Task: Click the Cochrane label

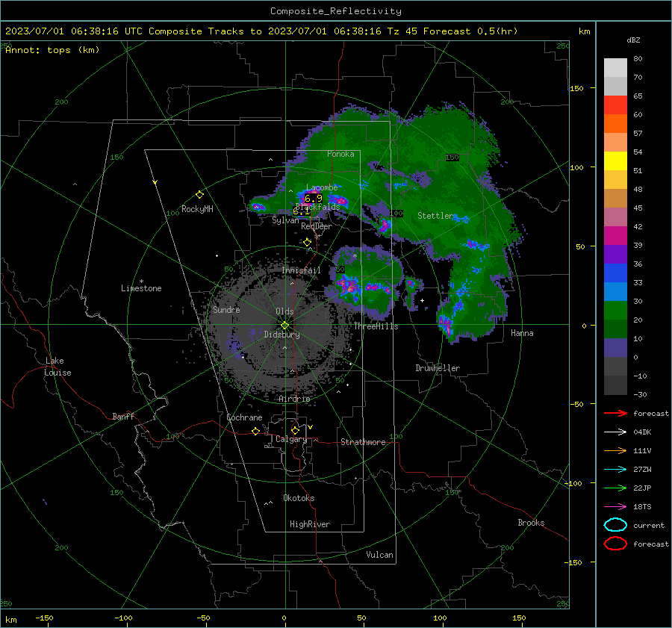Action: (x=244, y=417)
